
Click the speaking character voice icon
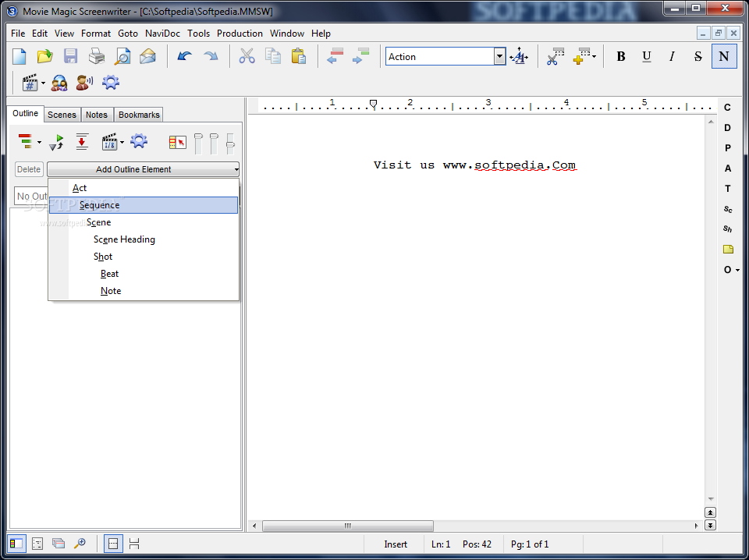point(84,83)
